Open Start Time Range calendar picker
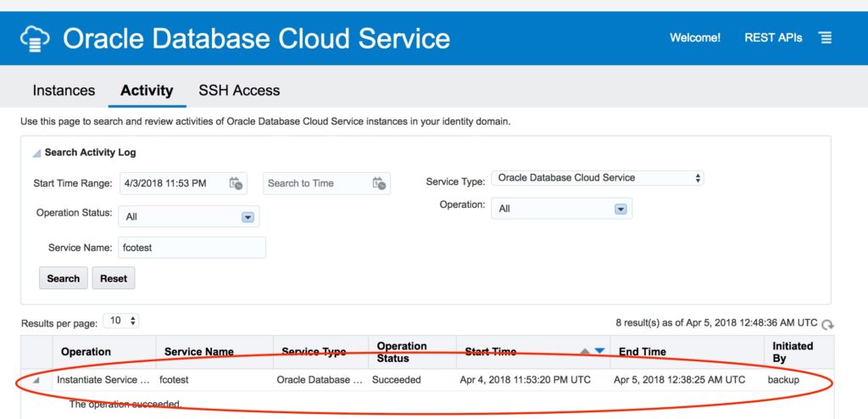Screen dimensions: 868x419 (236, 183)
